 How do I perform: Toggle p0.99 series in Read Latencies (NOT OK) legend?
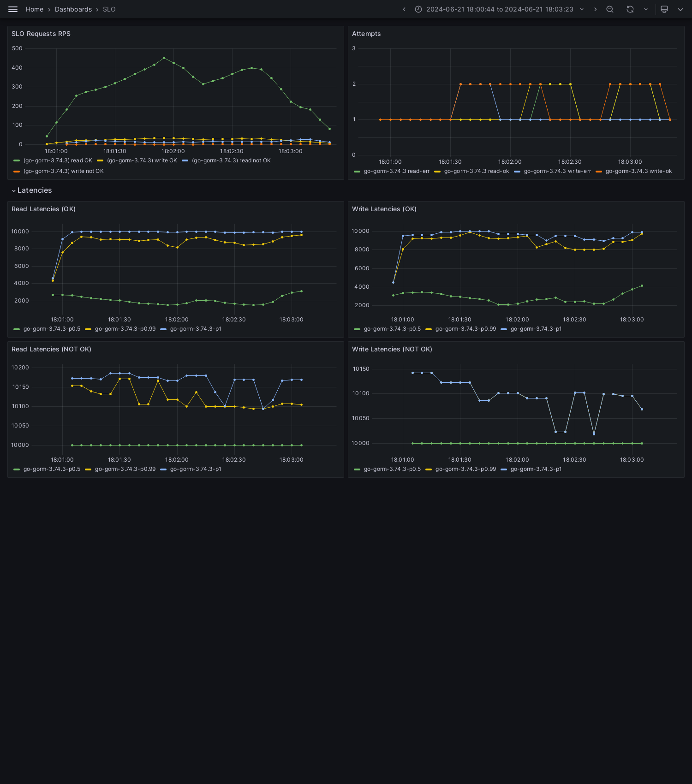pos(125,469)
